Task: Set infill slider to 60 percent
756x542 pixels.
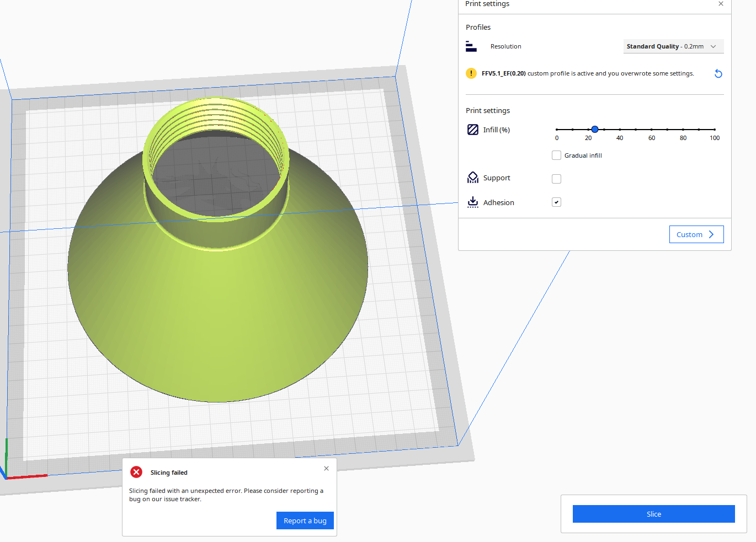Action: [x=651, y=129]
